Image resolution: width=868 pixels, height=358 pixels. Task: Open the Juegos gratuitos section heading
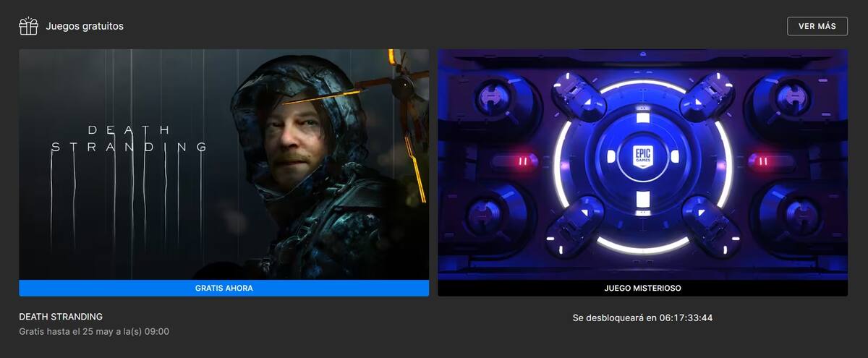[85, 26]
